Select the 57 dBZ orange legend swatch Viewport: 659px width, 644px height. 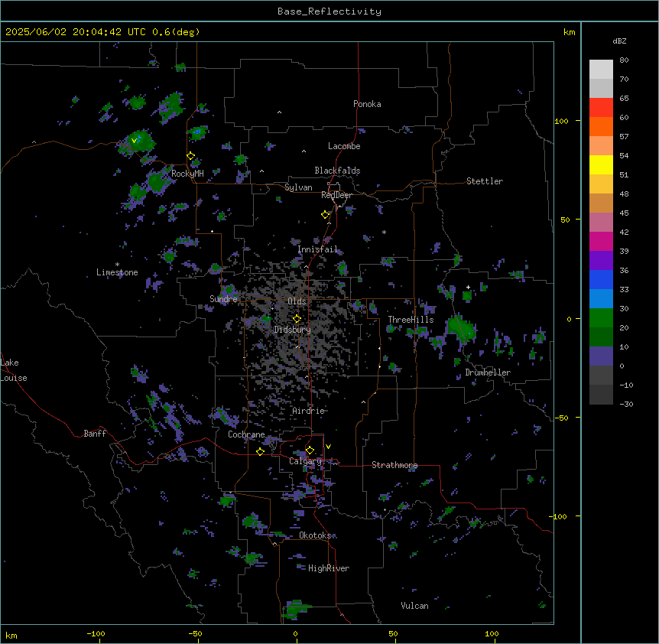(x=601, y=126)
